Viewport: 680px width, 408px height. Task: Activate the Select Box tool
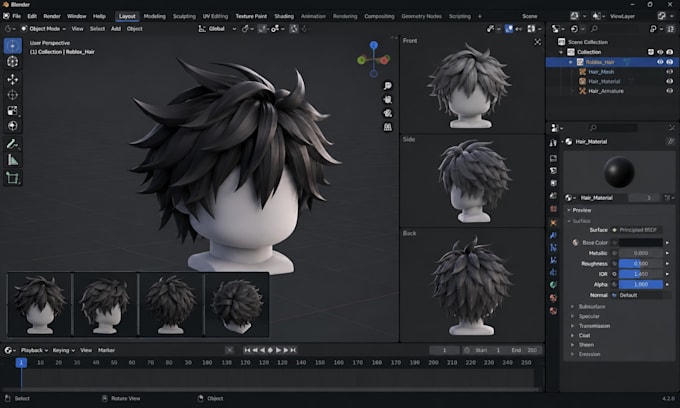click(x=13, y=46)
